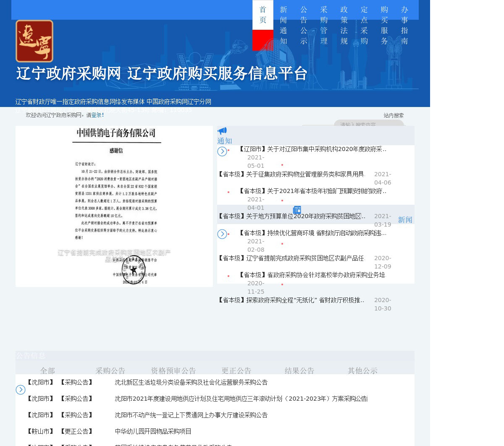This screenshot has width=504, height=446.
Task: Switch to the 新闻 section heading
Action: tap(405, 220)
